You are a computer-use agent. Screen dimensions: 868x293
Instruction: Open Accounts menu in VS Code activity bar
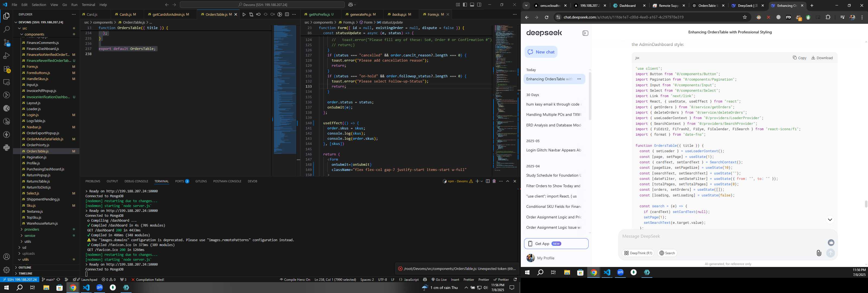pyautogui.click(x=7, y=257)
